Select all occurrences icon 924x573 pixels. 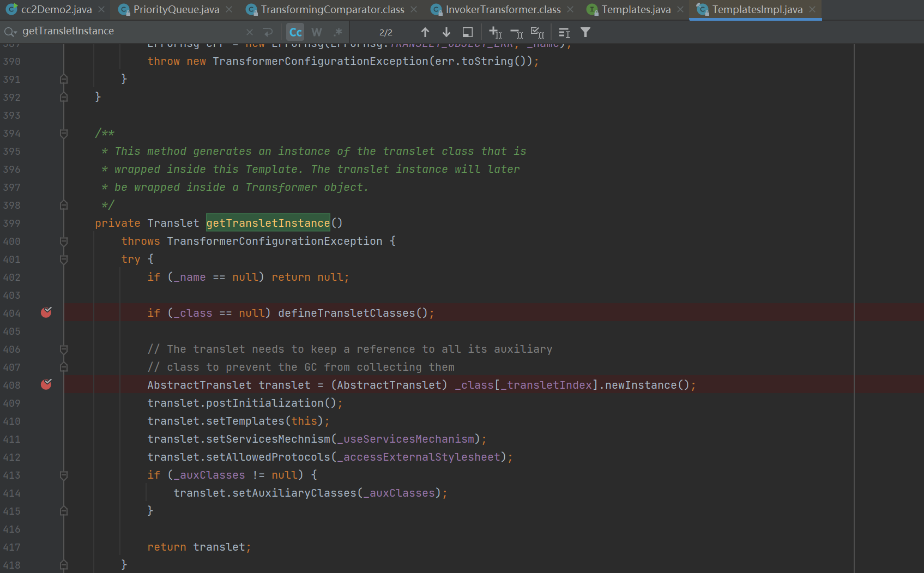[538, 32]
